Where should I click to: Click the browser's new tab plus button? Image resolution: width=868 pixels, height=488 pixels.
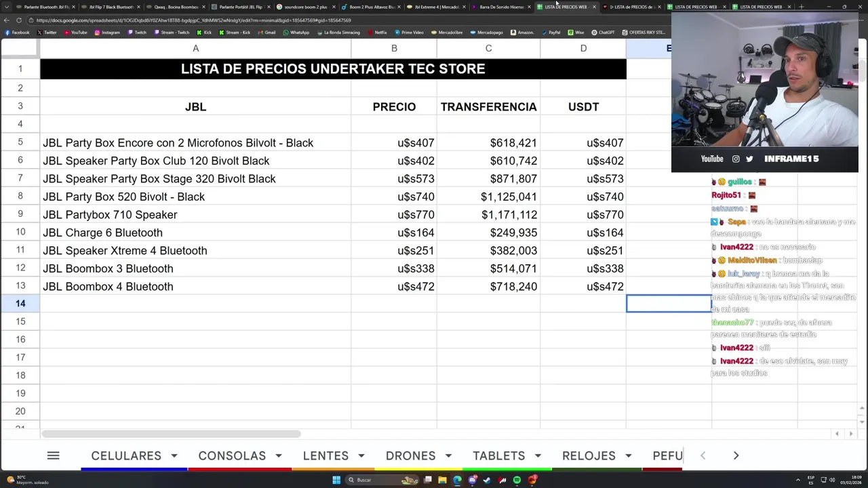pos(802,7)
